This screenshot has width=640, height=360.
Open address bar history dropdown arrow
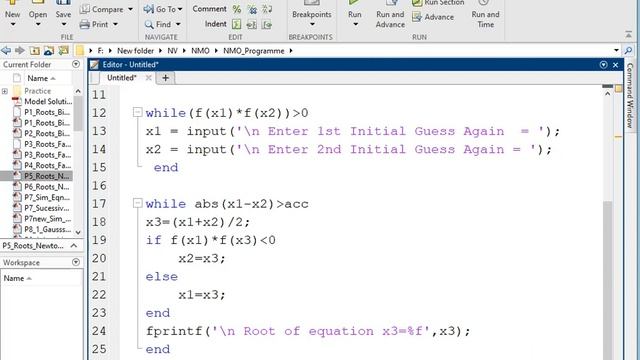(616, 51)
